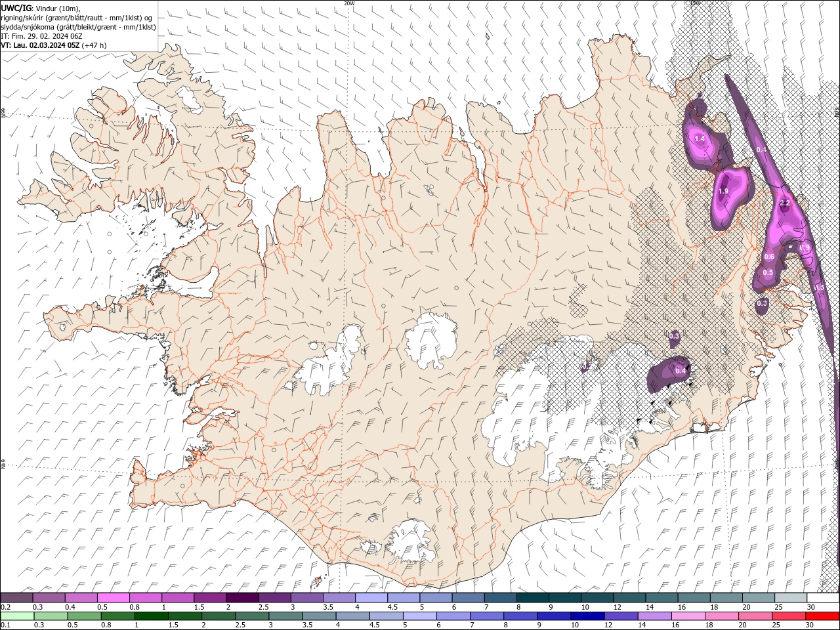Click the light periwinkle 4 swatch in upper legend row
This screenshot has height=630, width=840.
pos(371,598)
